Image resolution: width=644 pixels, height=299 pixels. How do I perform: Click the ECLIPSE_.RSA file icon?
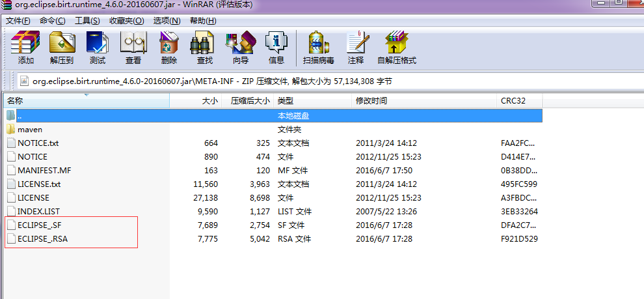tap(11, 239)
